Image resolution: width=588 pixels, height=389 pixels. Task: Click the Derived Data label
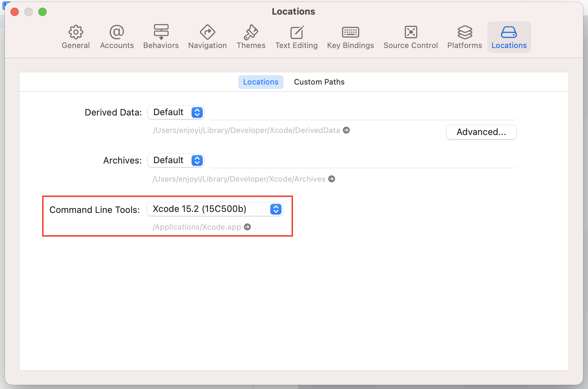point(113,112)
